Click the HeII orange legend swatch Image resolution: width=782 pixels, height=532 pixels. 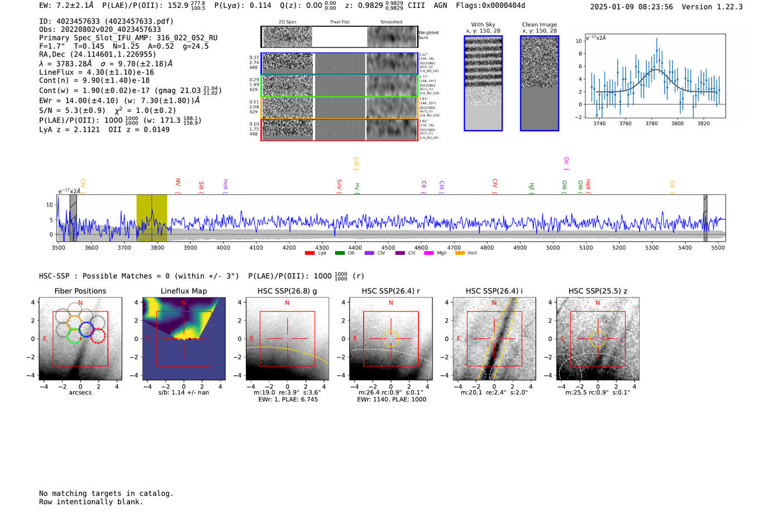point(460,253)
